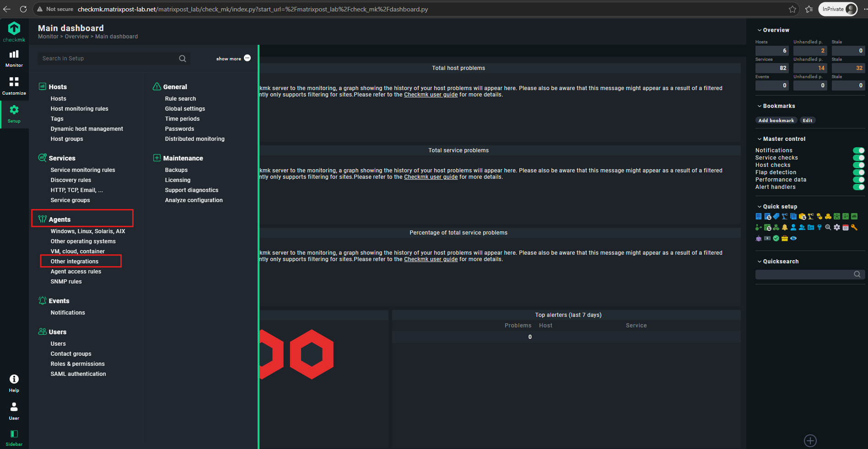868x449 pixels.
Task: Click the add snap-in plus icon
Action: tap(810, 441)
